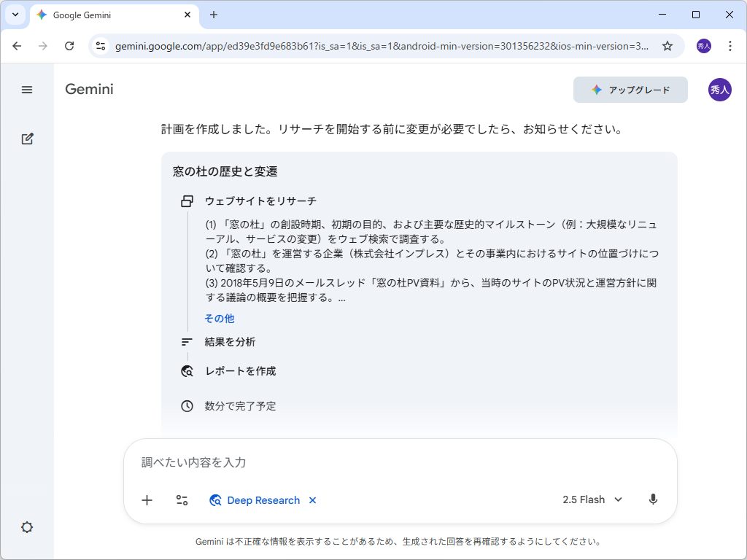The height and width of the screenshot is (560, 747).
Task: Click the tools settings icon beside the plus
Action: [181, 500]
